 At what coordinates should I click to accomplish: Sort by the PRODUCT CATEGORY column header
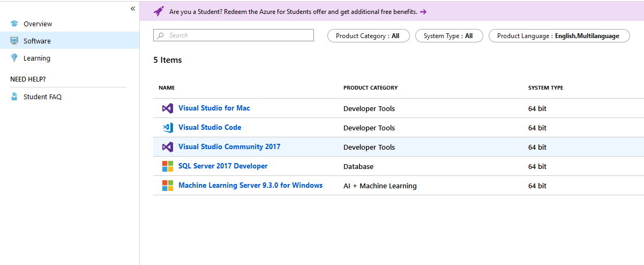370,87
